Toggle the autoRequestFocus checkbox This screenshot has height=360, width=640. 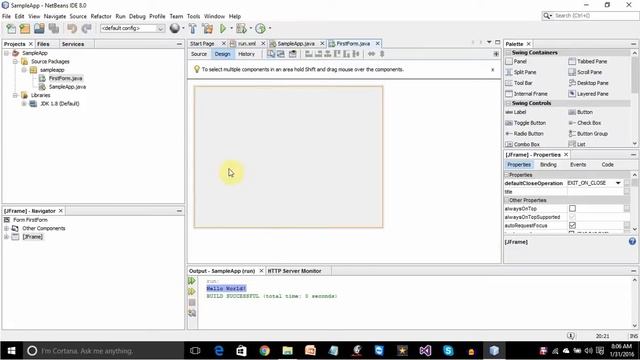[572, 225]
